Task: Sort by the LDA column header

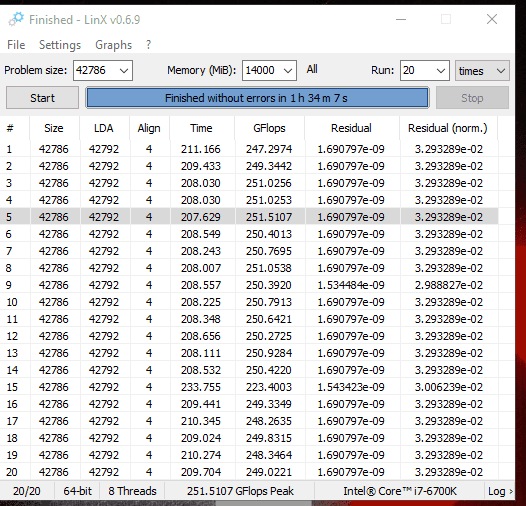Action: pyautogui.click(x=104, y=128)
